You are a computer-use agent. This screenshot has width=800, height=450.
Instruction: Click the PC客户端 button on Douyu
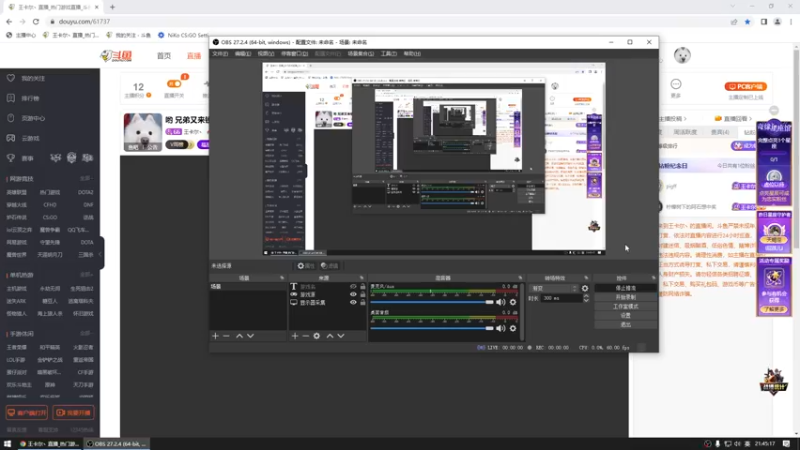point(745,87)
